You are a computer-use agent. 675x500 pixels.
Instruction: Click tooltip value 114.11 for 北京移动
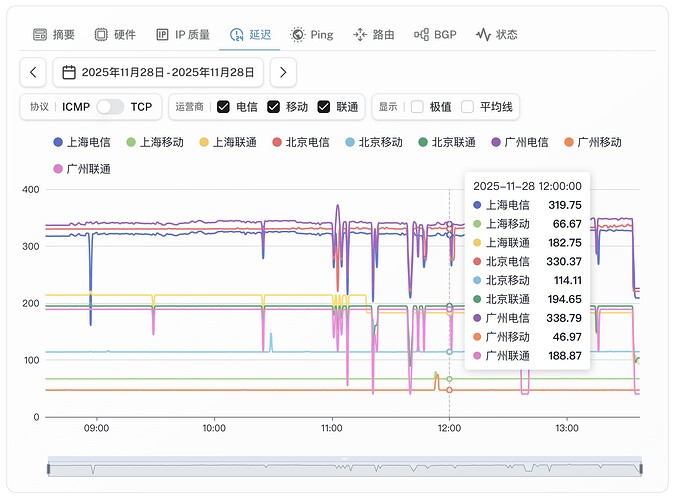[568, 280]
